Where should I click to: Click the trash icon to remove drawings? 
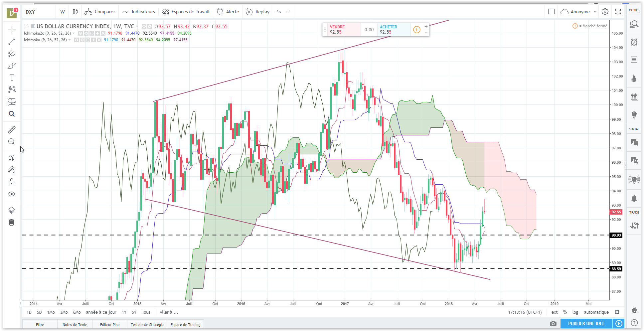[12, 222]
